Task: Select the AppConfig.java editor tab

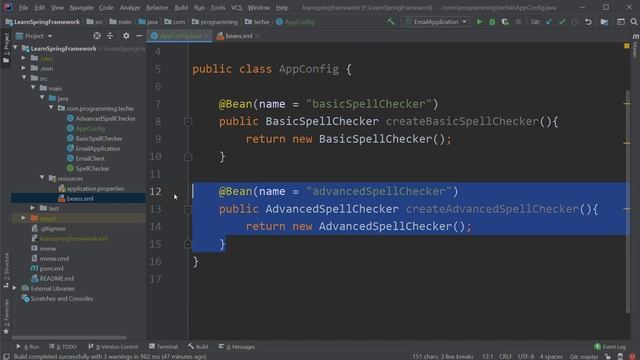Action: click(x=180, y=36)
